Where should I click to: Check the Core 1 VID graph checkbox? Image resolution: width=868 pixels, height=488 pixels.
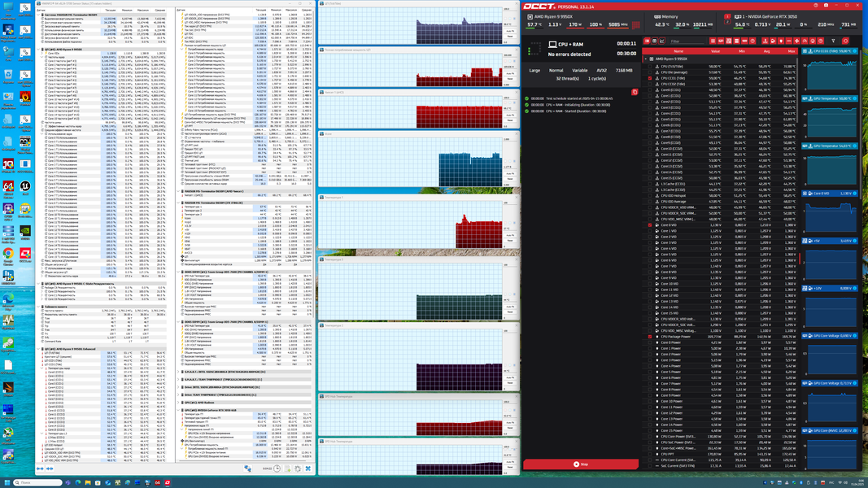pos(650,231)
